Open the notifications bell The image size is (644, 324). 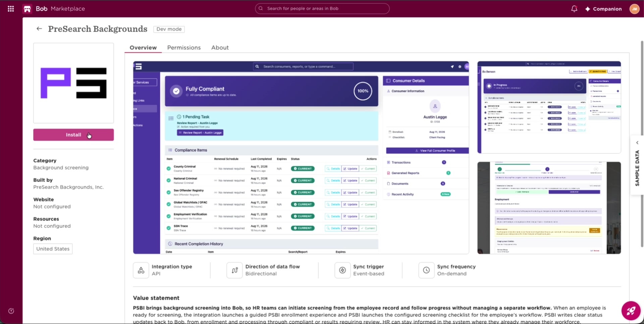click(574, 9)
